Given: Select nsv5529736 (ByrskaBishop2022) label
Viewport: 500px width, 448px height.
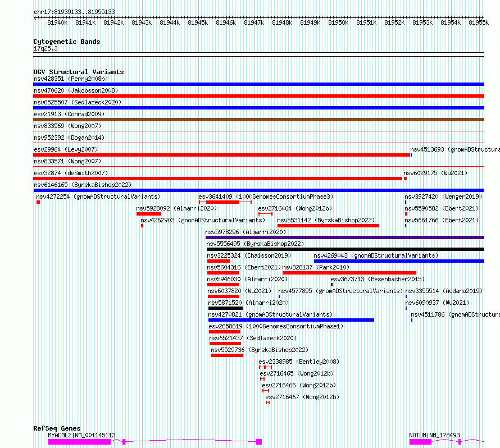Looking at the screenshot, I should click(260, 350).
